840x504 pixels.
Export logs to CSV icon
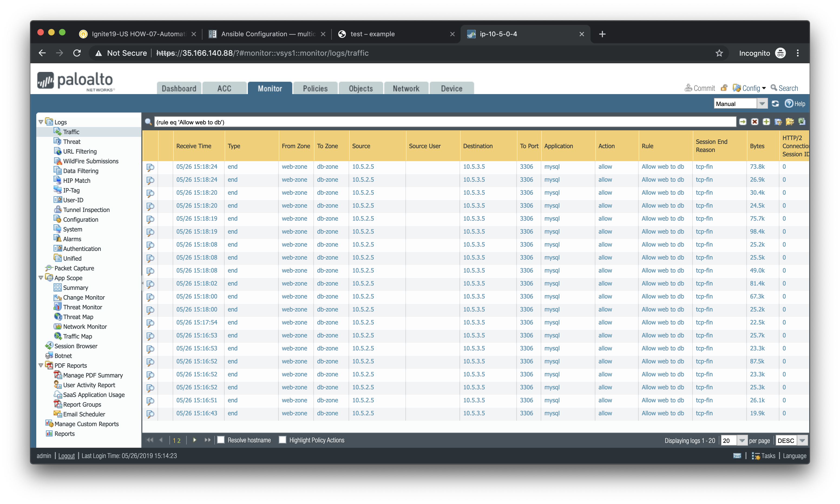pos(802,122)
